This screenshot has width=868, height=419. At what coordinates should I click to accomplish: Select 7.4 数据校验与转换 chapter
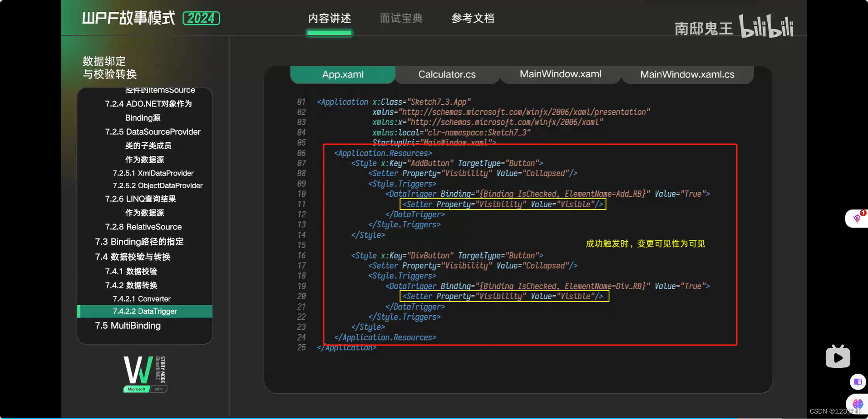(133, 257)
